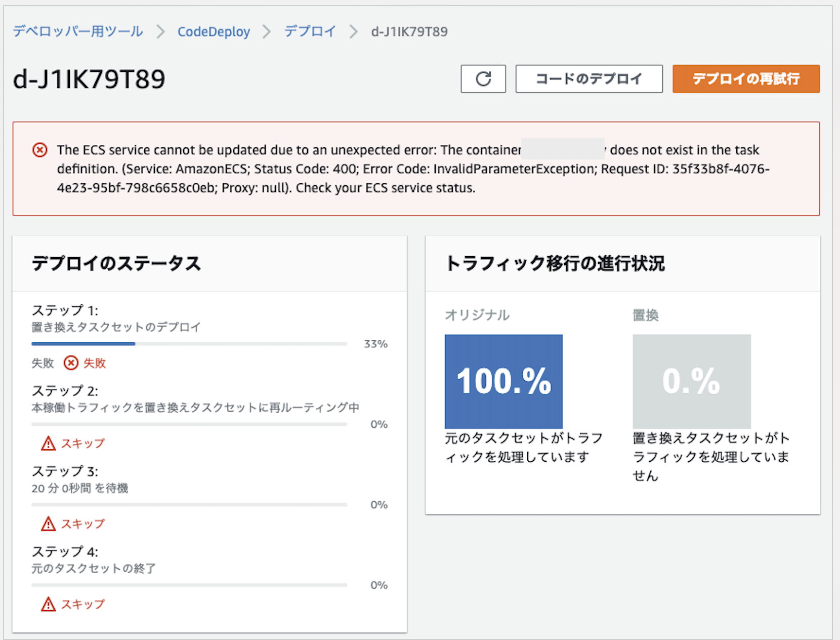Click the gray 0.% replacement traffic box

(692, 381)
